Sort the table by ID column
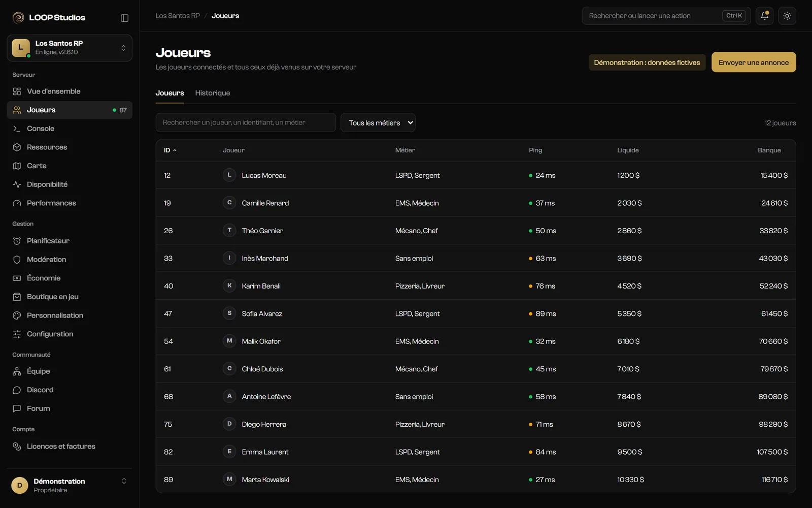The image size is (812, 508). (170, 150)
